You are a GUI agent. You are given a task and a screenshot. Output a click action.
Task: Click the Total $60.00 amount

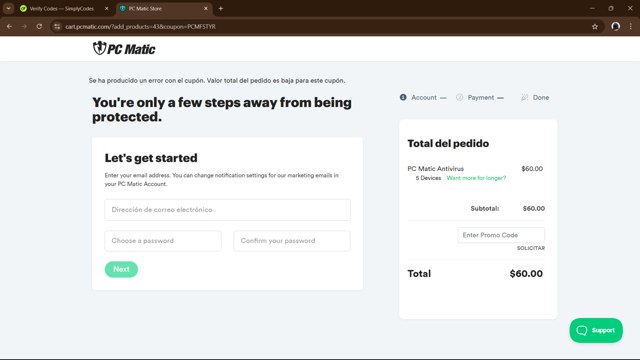pyautogui.click(x=526, y=273)
